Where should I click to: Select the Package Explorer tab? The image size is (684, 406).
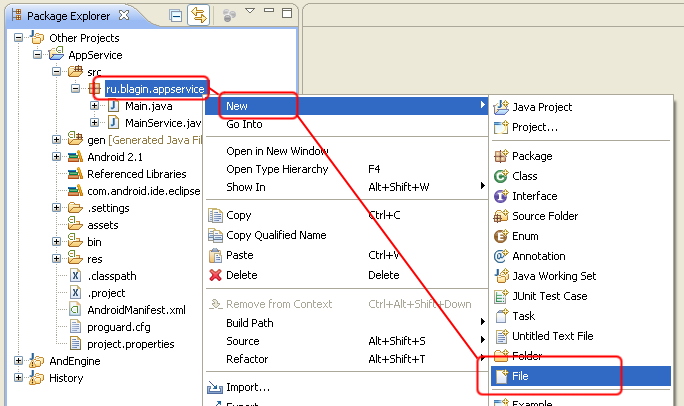68,16
